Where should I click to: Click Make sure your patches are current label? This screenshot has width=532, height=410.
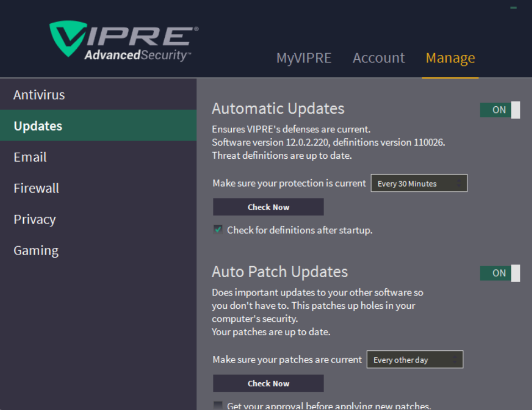(287, 360)
